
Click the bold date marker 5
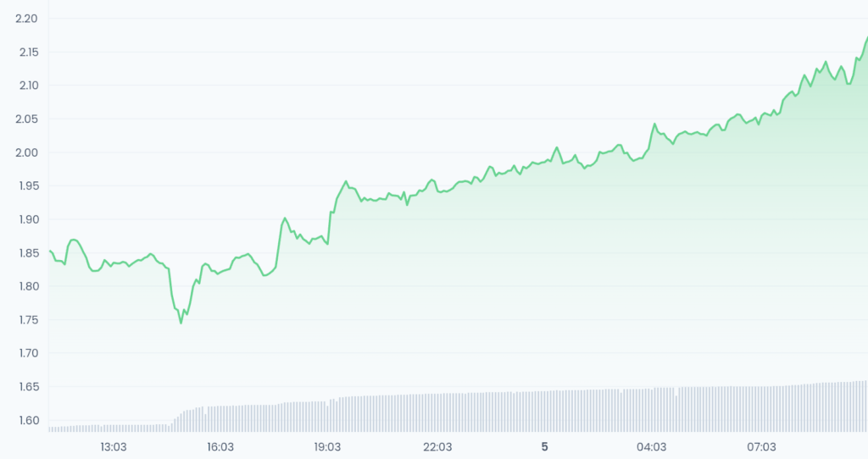(545, 447)
